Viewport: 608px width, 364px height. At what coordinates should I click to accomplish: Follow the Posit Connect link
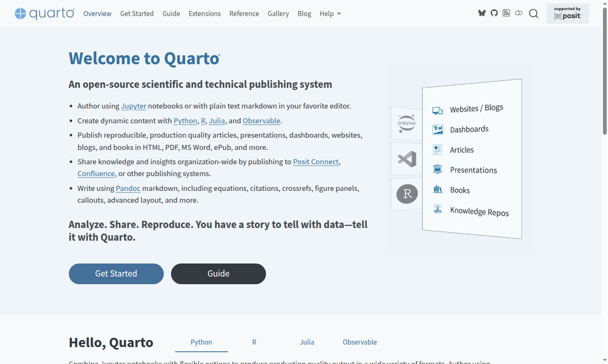[x=316, y=162]
